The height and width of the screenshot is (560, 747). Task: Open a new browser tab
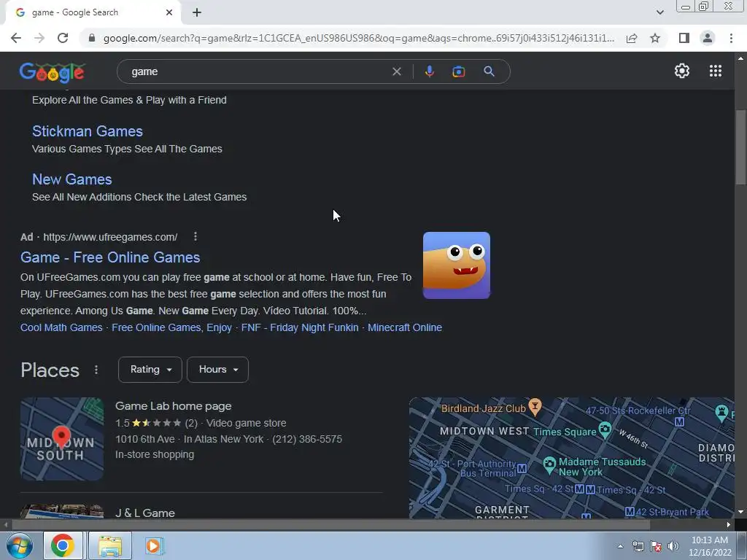[197, 12]
